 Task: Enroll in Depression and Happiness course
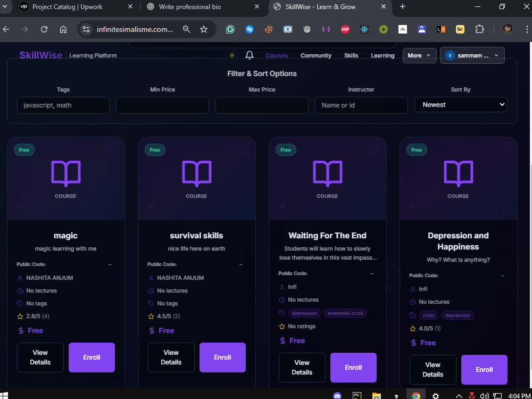[x=484, y=370]
